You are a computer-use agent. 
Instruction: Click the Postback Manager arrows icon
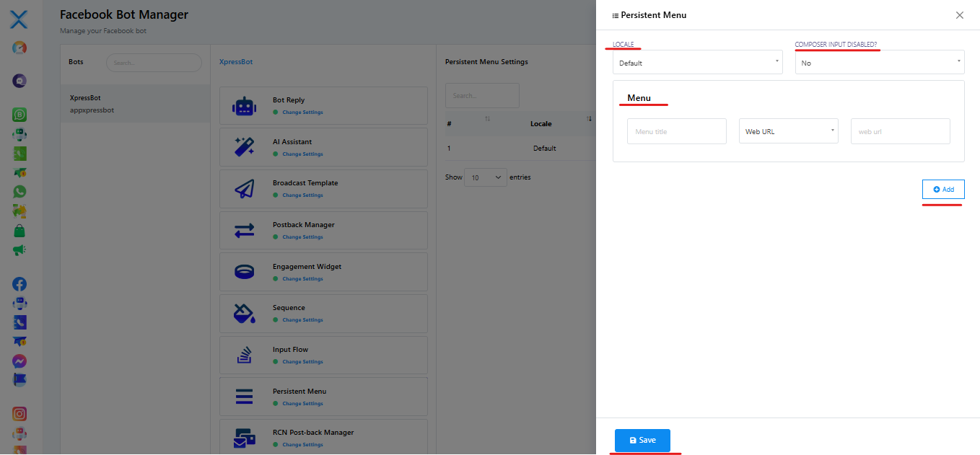(x=244, y=230)
